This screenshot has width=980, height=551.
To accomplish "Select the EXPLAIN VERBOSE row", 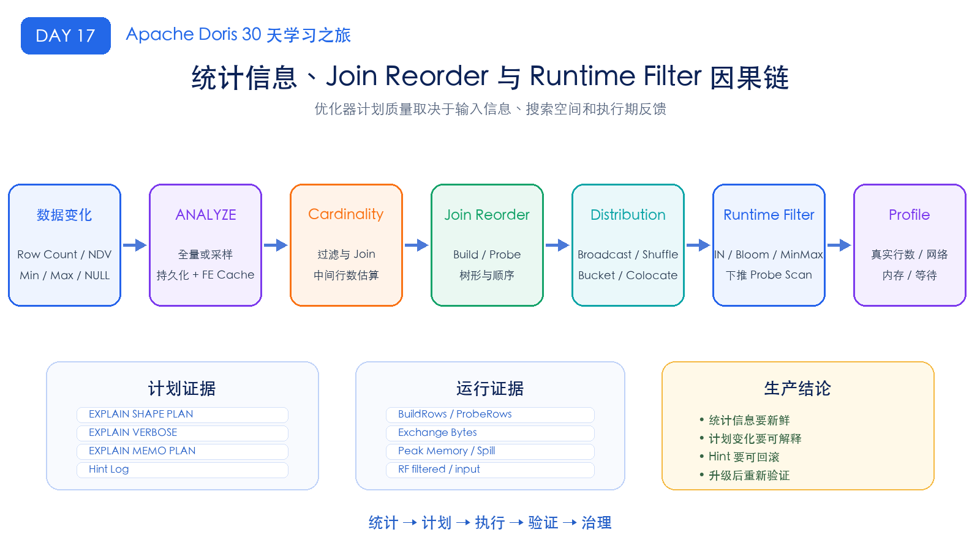I will [183, 433].
